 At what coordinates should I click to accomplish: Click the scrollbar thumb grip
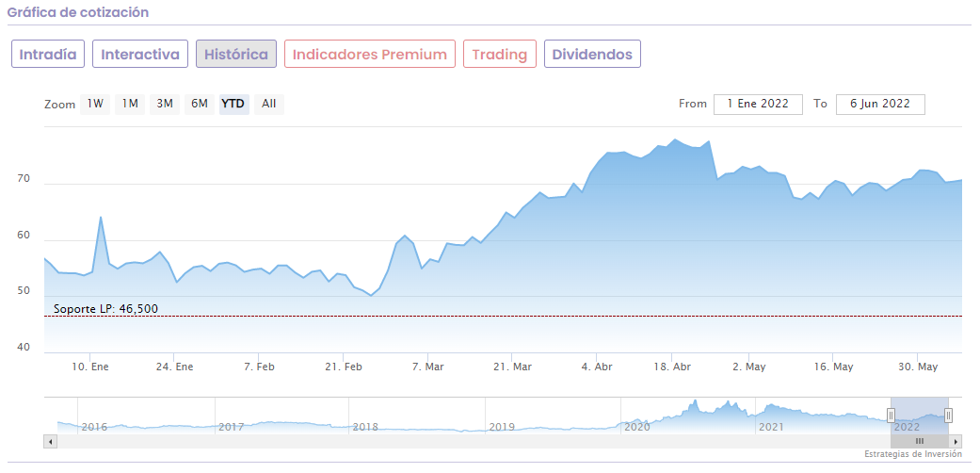click(920, 441)
